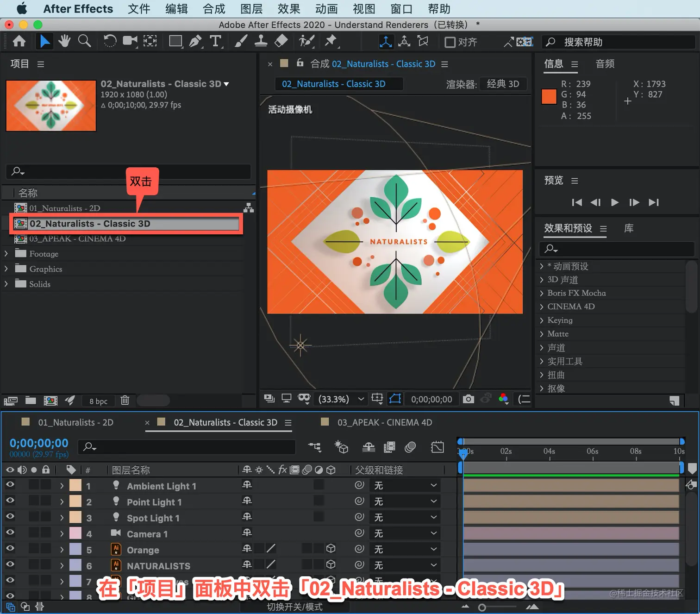
Task: Click the 切换开关/模式 button
Action: 295,607
